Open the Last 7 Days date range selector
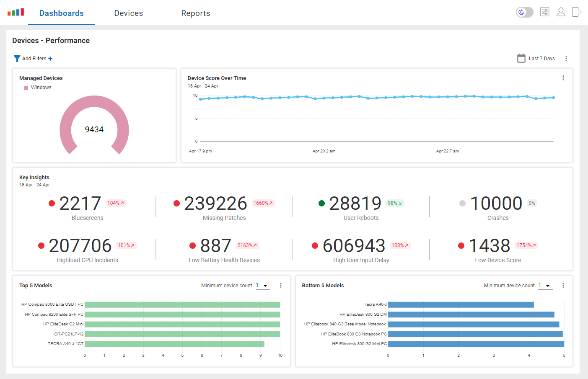Viewport: 588px width, 379px height. click(x=541, y=59)
